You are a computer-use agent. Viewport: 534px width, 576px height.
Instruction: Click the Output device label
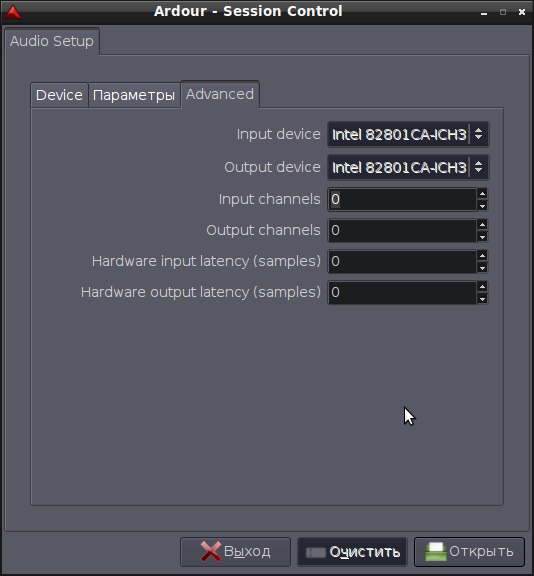point(272,168)
